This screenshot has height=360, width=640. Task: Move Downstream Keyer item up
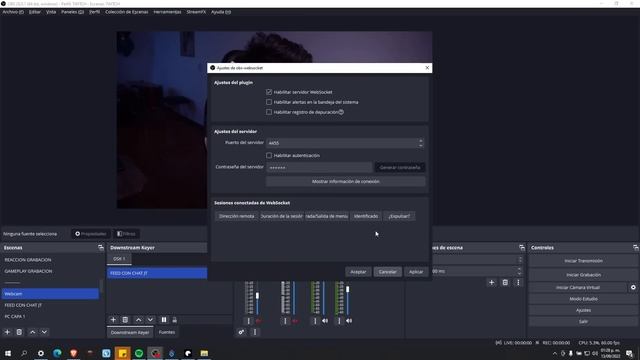click(138, 320)
